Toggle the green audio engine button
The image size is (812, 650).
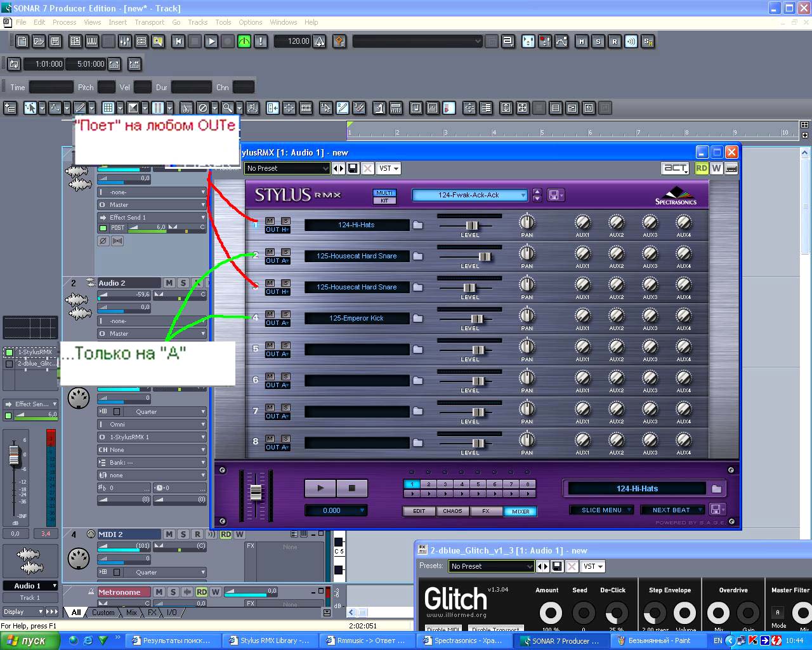(x=244, y=41)
